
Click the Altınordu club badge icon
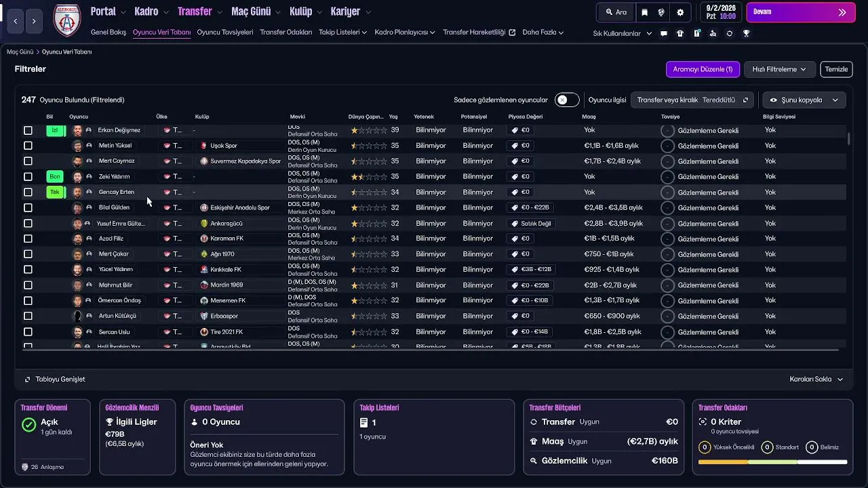click(x=66, y=20)
